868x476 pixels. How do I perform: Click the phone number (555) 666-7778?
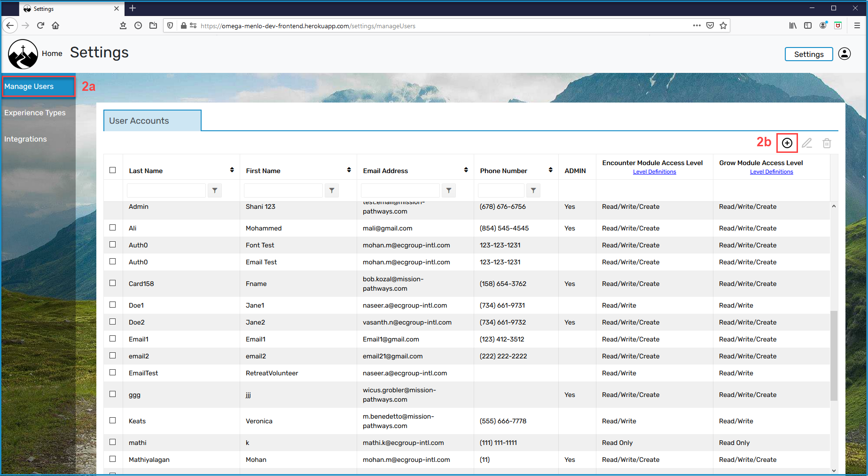tap(503, 421)
